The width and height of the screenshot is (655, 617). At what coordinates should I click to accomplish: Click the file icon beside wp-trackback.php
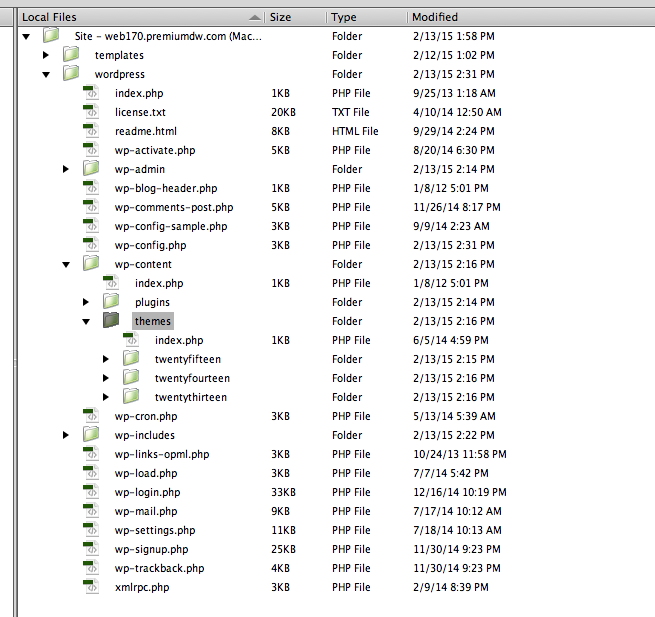(91, 567)
